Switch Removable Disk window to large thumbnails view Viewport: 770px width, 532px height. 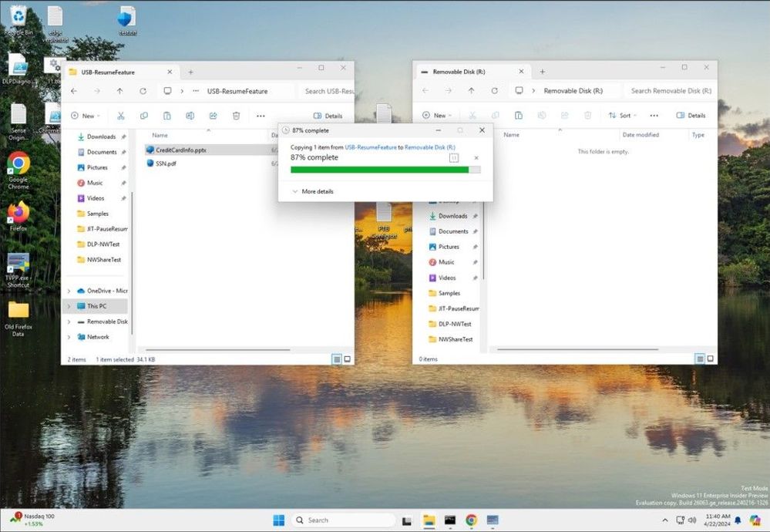(x=710, y=359)
